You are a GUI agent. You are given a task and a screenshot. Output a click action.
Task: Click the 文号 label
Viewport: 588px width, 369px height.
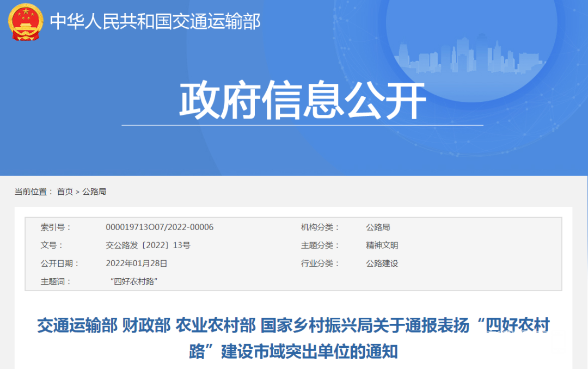tap(52, 245)
